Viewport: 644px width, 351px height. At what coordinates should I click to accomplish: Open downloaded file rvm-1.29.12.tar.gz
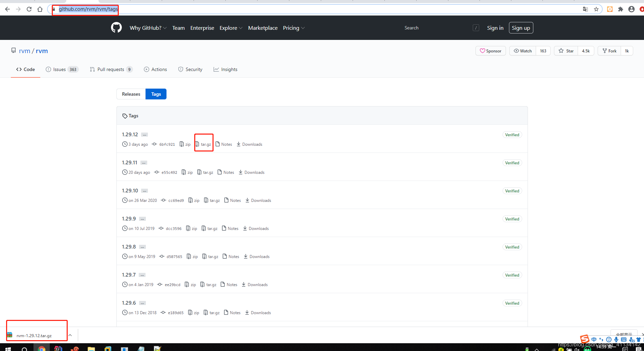[x=34, y=335]
